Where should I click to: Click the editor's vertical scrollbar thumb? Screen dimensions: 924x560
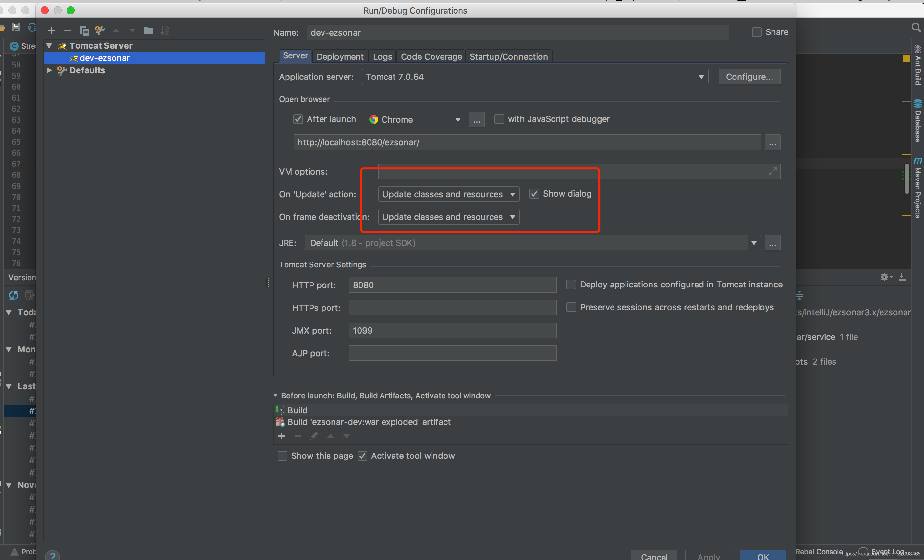click(906, 179)
